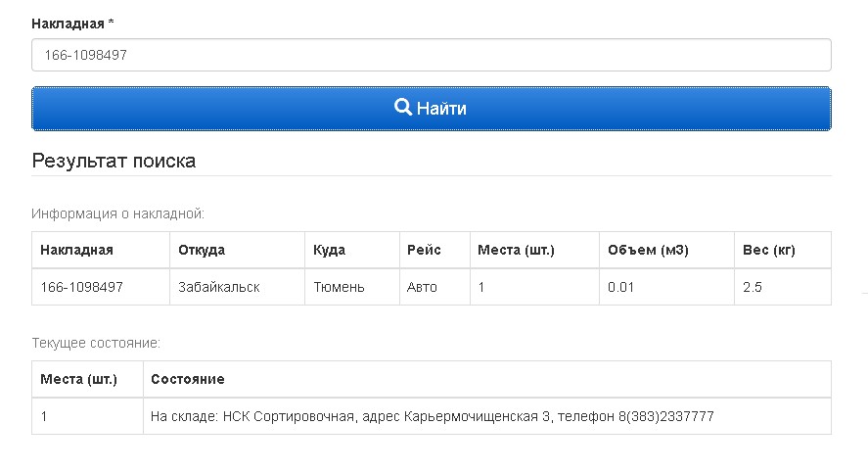Click the 0.01 volume value cell
This screenshot has width=868, height=472.
tap(621, 287)
